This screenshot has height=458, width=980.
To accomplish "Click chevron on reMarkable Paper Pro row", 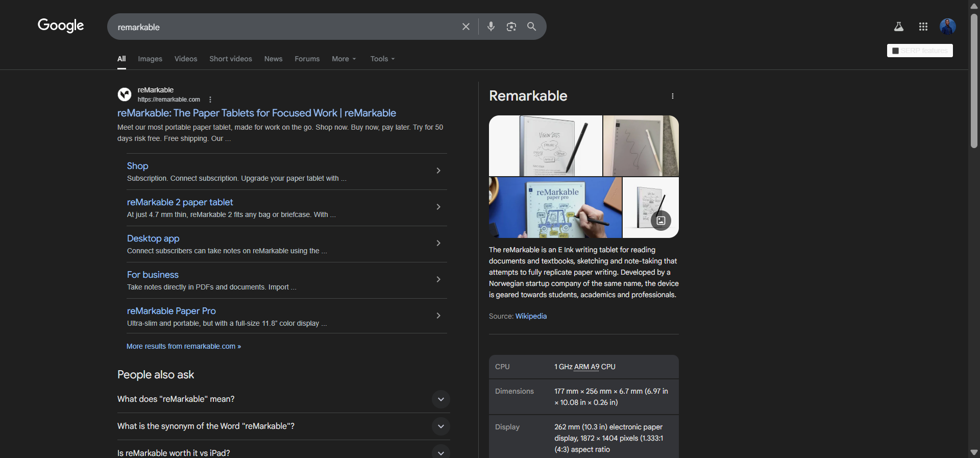I will pos(438,316).
